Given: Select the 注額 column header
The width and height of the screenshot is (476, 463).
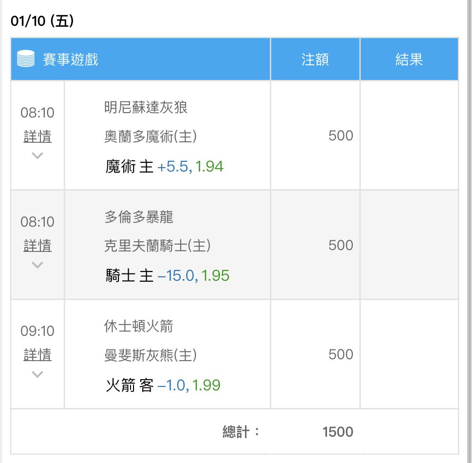Looking at the screenshot, I should pyautogui.click(x=315, y=59).
